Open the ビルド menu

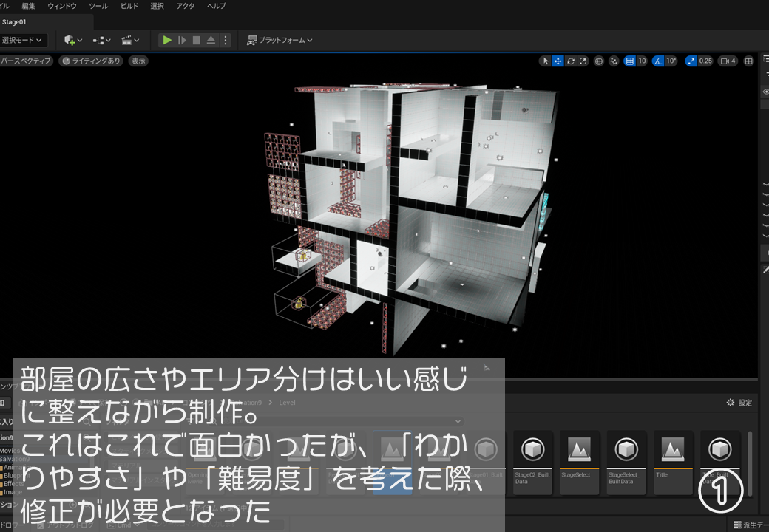point(129,6)
